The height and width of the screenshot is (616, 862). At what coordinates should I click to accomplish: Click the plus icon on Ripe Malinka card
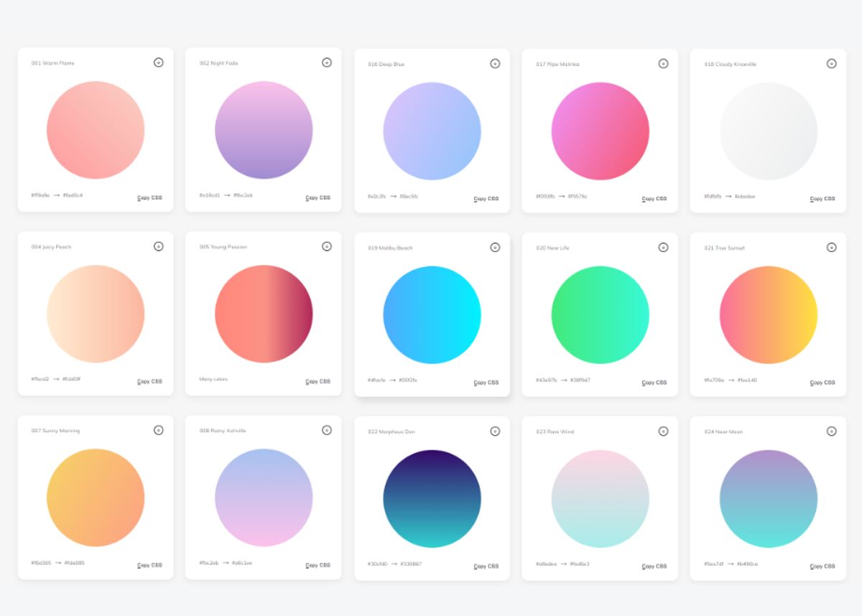click(663, 63)
